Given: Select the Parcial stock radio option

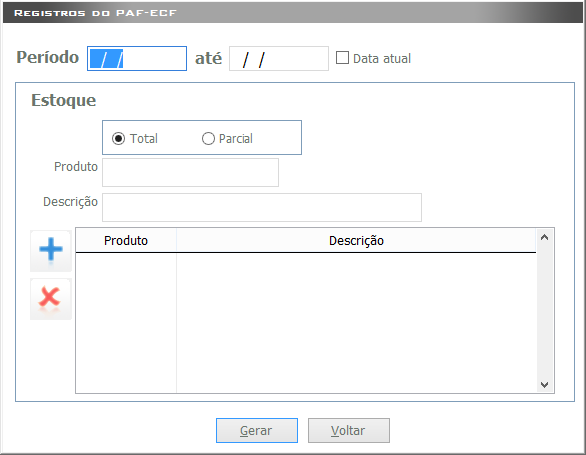Looking at the screenshot, I should click(208, 139).
